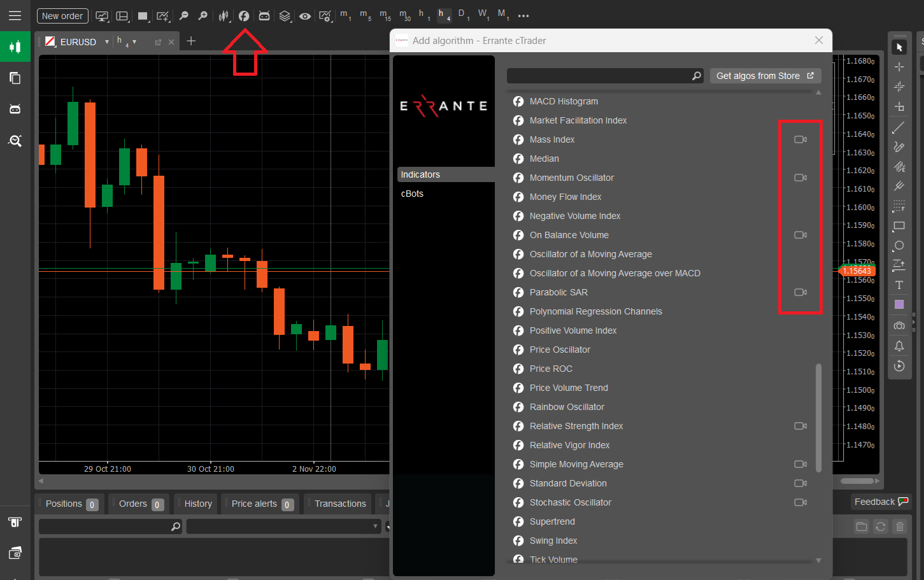The width and height of the screenshot is (924, 580).
Task: Click the chart type candlestick toolbar icon
Action: (x=224, y=16)
